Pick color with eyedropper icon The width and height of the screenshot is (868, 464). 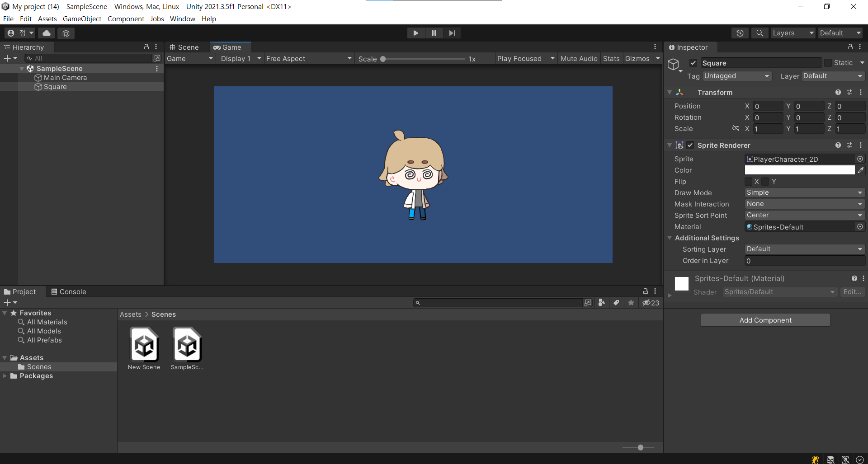coord(861,170)
